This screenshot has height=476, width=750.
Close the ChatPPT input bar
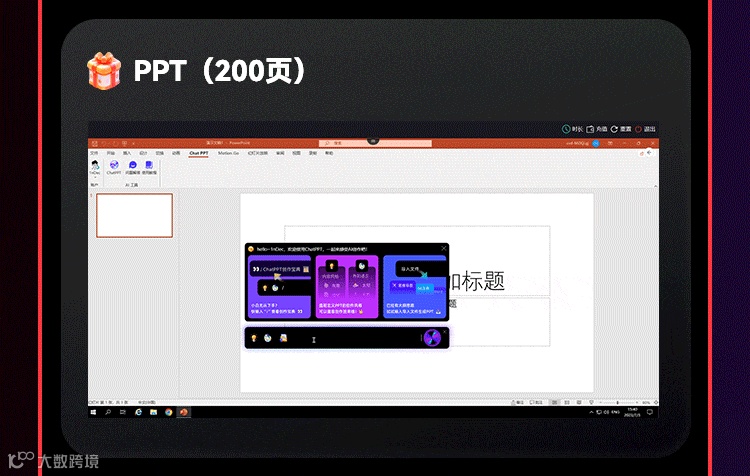tap(445, 332)
